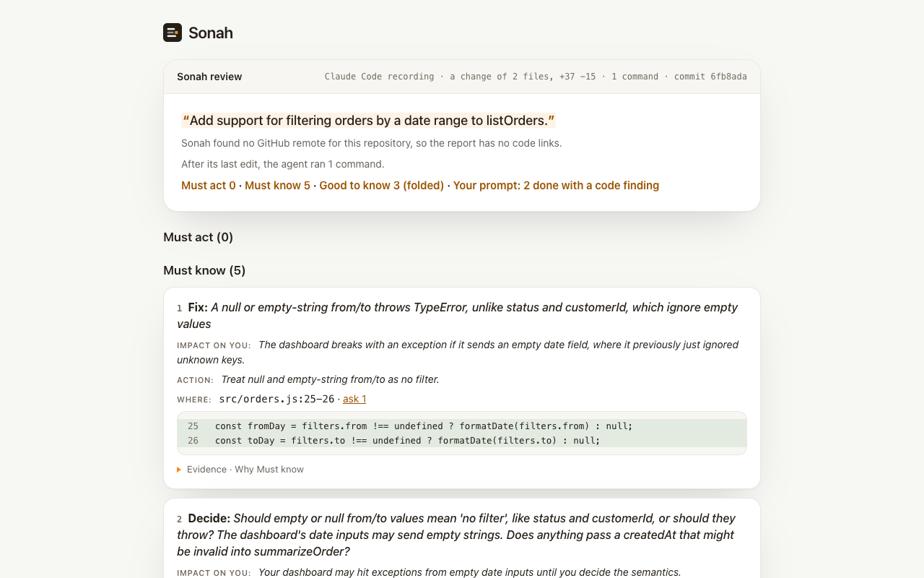Click the Sonah logo icon
The width and height of the screenshot is (924, 578).
(x=173, y=33)
